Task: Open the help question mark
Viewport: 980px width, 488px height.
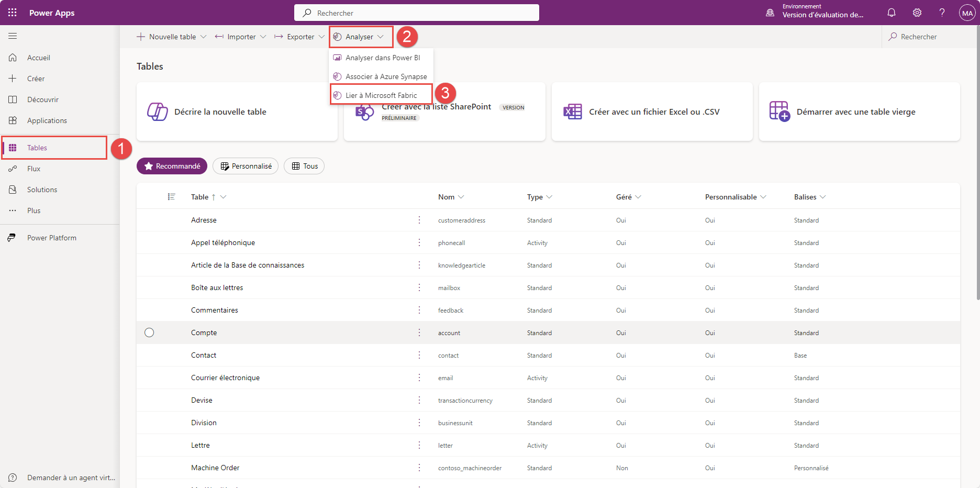Action: (942, 13)
